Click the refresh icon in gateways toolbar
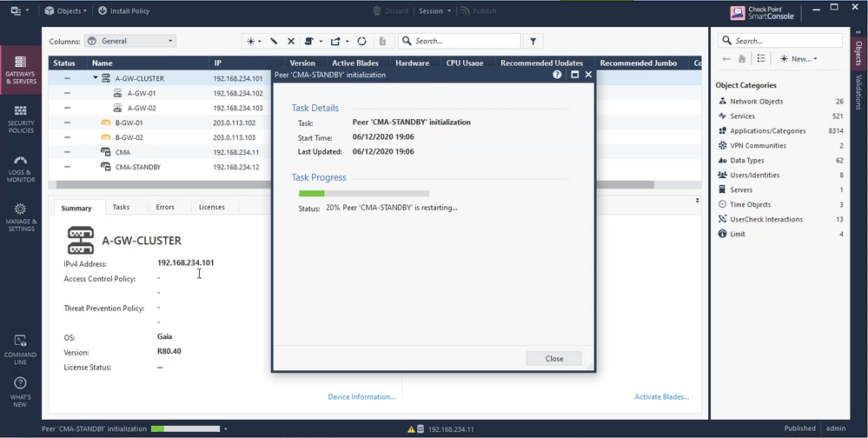Screen dimensions: 868x438 361,41
